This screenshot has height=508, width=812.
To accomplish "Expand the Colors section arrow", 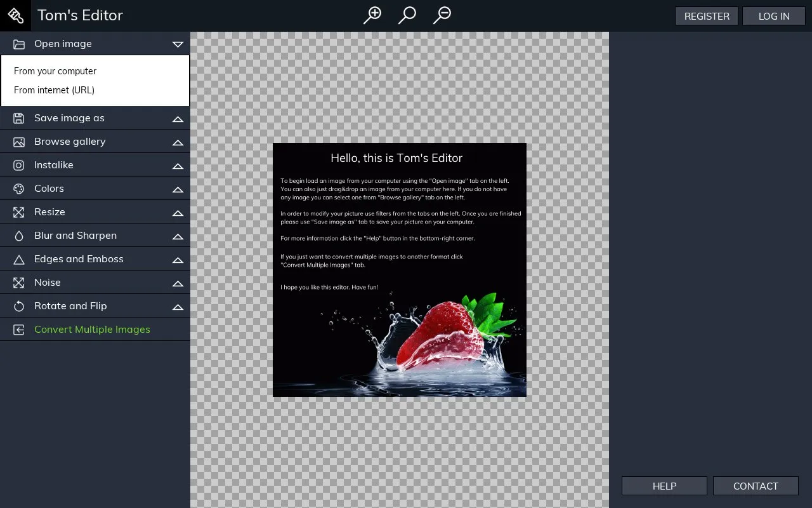I will pyautogui.click(x=178, y=189).
